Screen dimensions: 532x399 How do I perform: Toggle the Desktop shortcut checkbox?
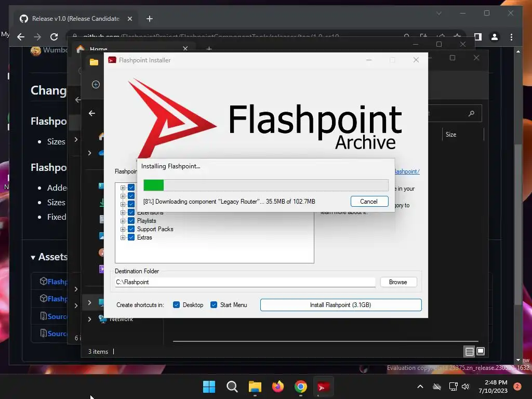pos(176,305)
